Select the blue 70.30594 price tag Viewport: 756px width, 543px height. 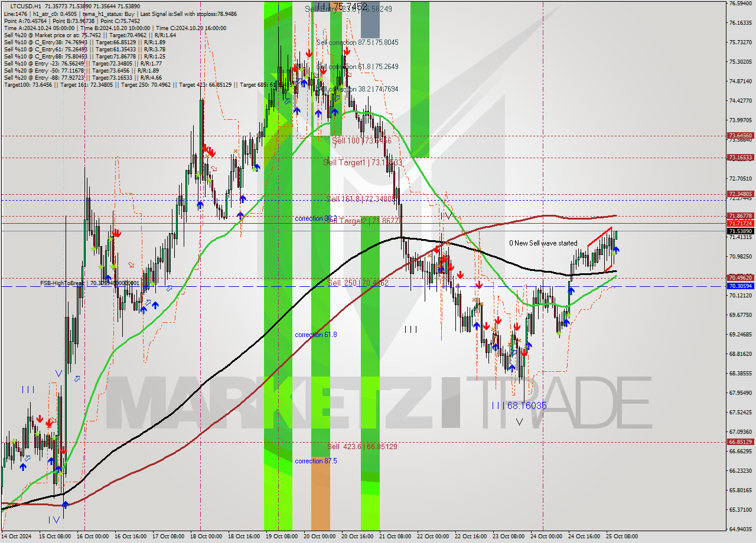[741, 286]
